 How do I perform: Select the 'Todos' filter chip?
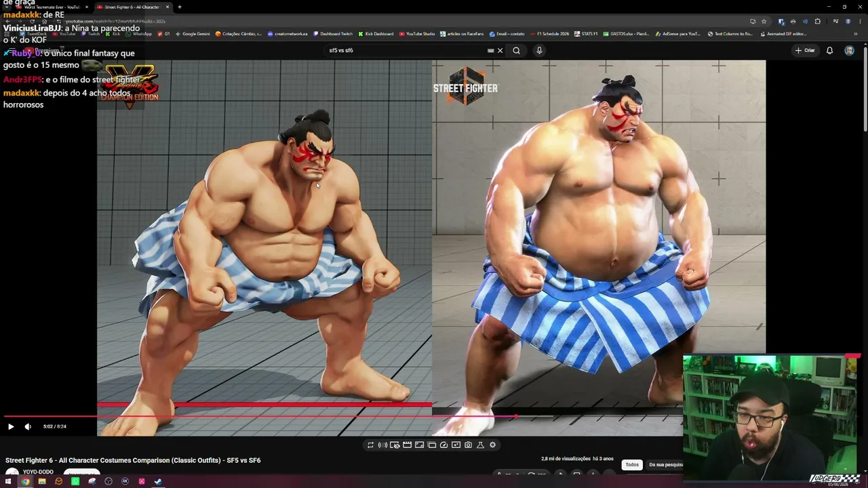(x=632, y=464)
